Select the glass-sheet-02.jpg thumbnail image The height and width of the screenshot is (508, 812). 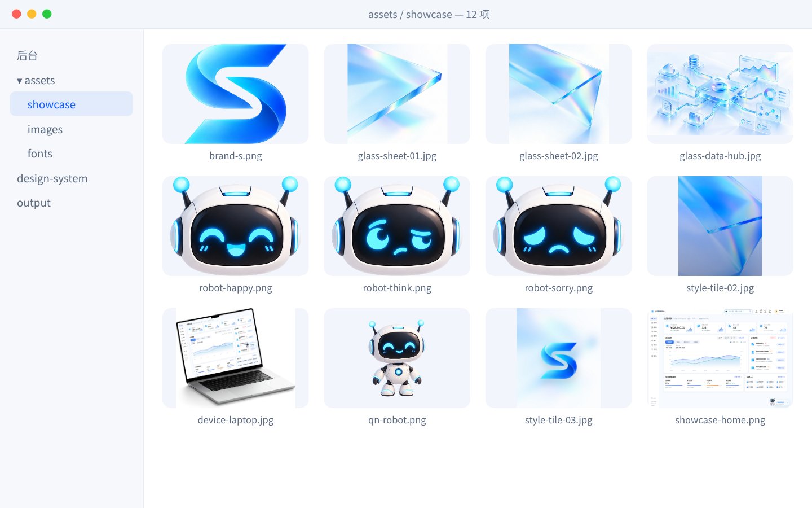[x=558, y=94]
